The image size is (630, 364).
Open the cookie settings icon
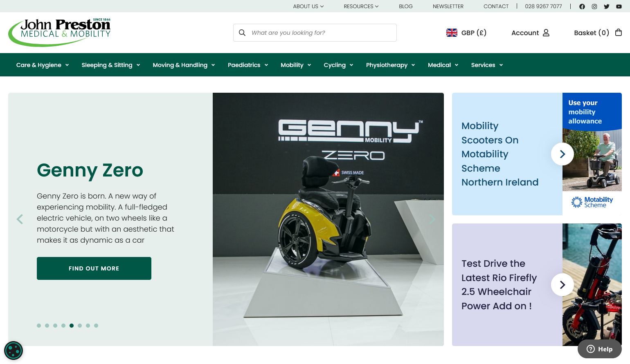[13, 351]
